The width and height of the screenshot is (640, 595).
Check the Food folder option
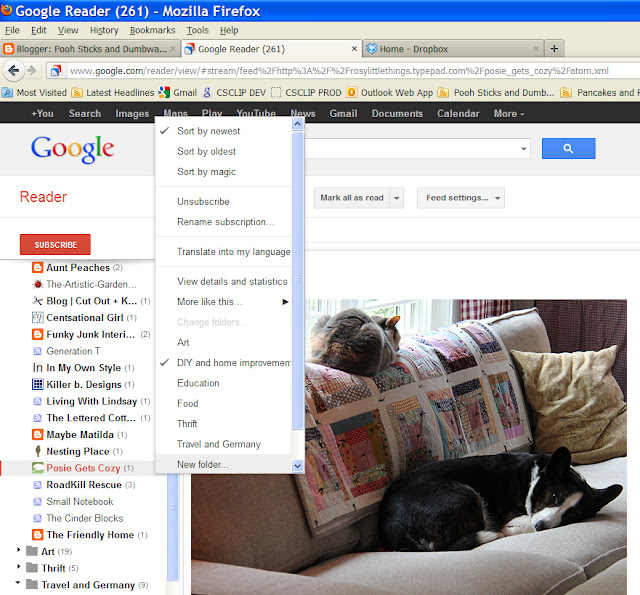(188, 404)
